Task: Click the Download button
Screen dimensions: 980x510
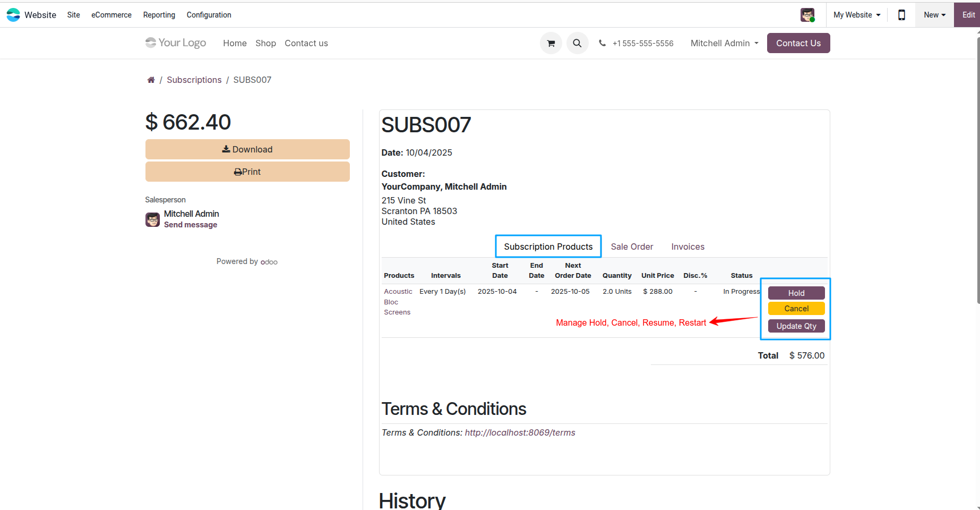Action: pyautogui.click(x=247, y=149)
